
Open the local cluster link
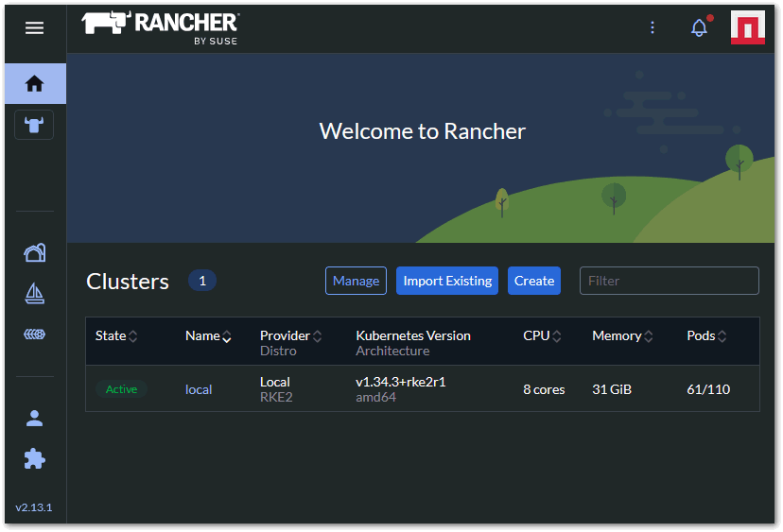point(199,389)
